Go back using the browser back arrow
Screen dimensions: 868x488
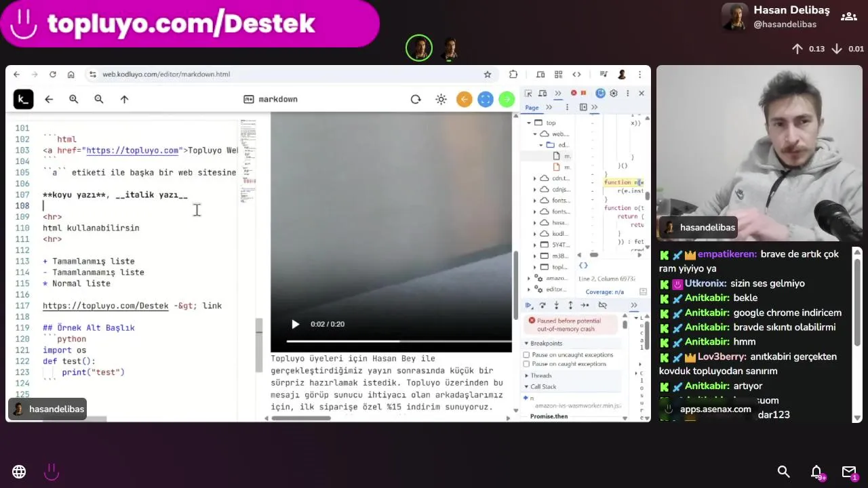17,75
